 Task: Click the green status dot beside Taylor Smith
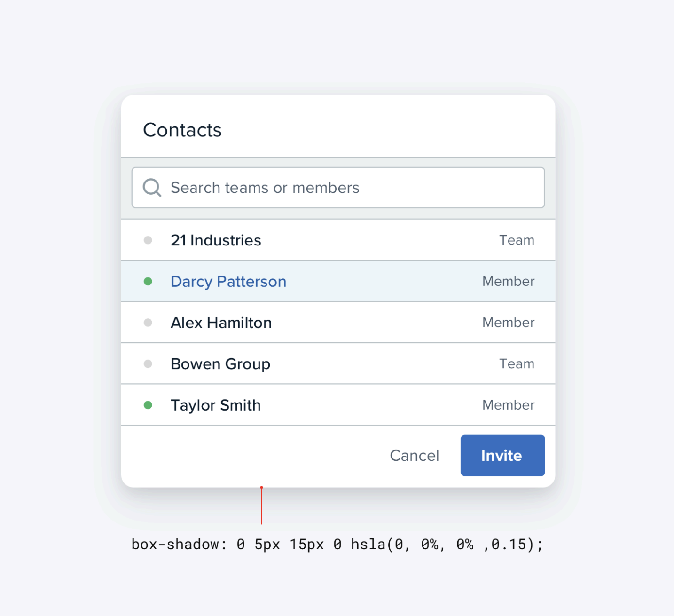pyautogui.click(x=148, y=405)
